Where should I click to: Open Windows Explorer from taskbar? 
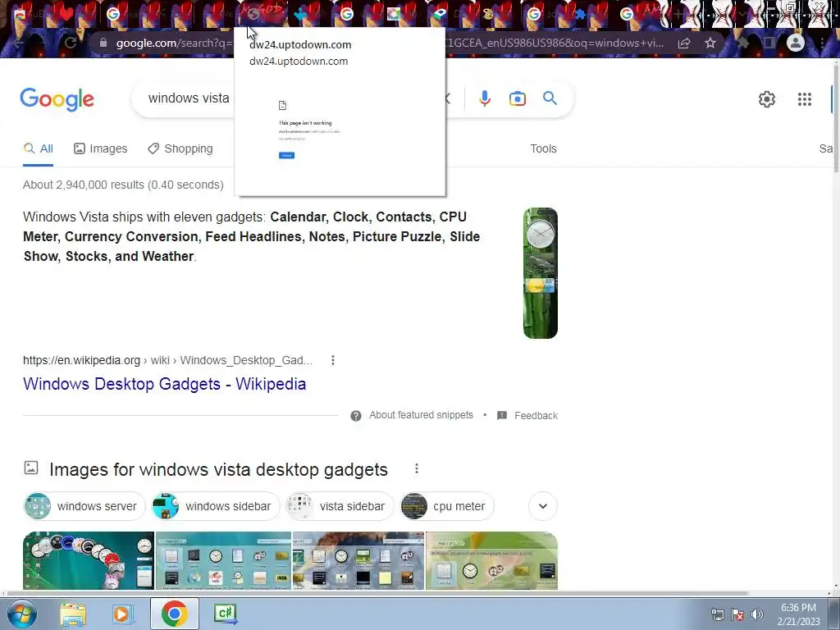[73, 614]
